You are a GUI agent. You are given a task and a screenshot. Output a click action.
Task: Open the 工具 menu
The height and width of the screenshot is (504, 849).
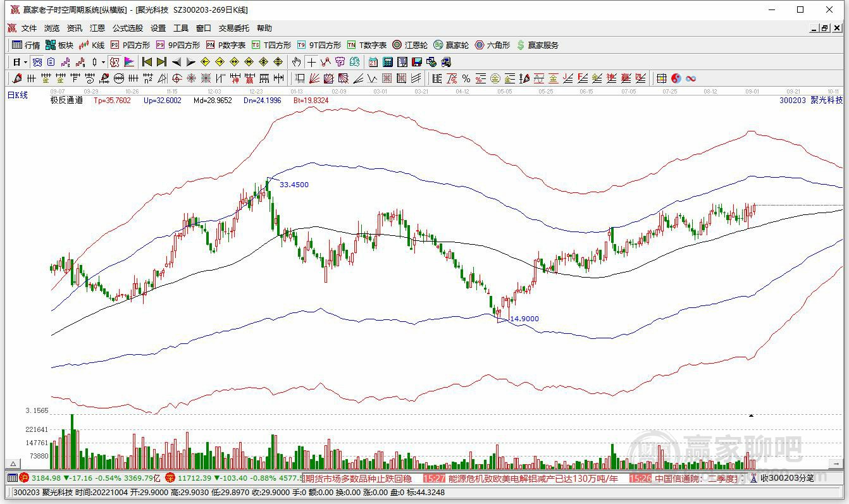[x=181, y=28]
